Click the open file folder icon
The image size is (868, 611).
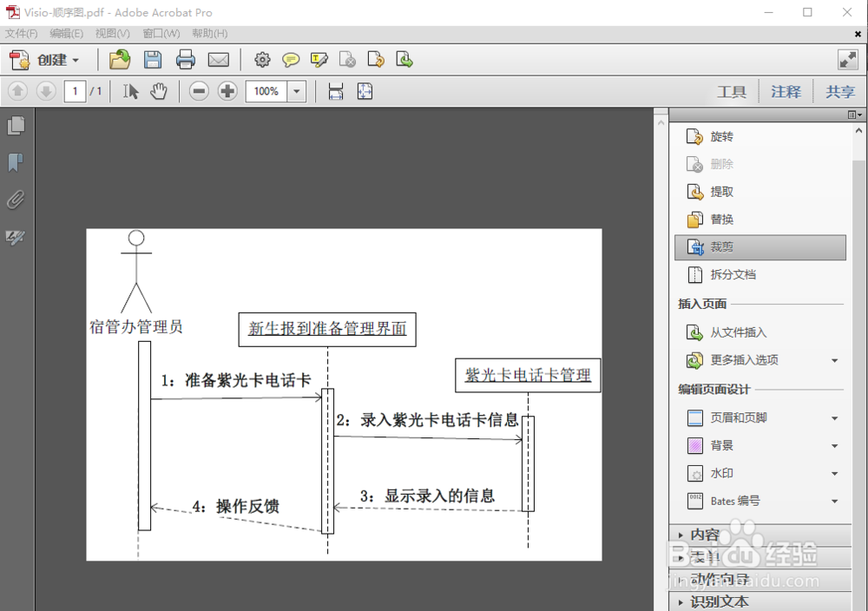pyautogui.click(x=120, y=60)
